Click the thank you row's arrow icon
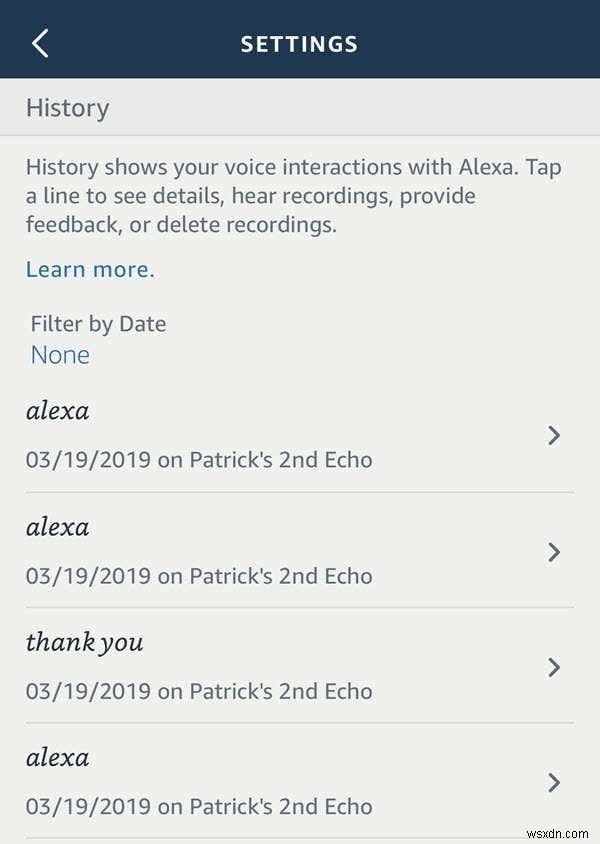Screen dimensions: 600x844 tap(554, 666)
